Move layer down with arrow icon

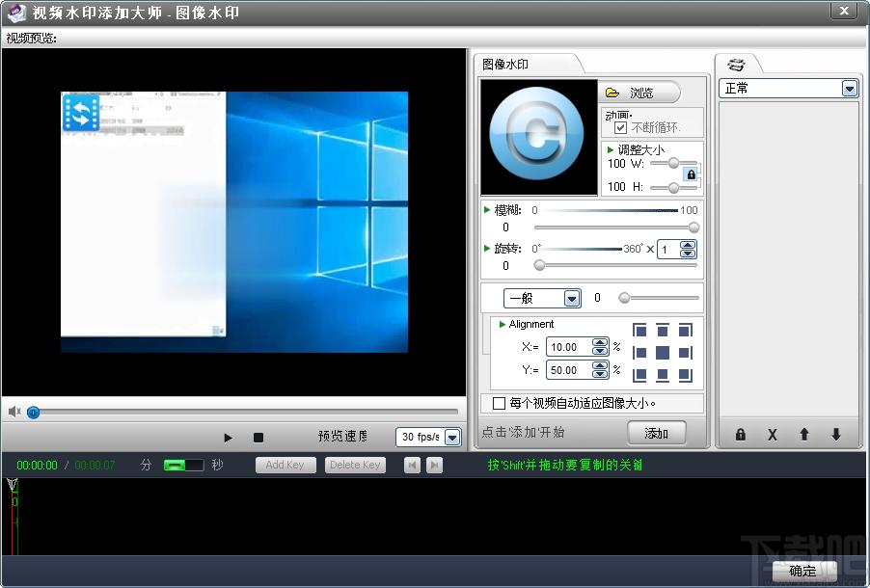click(836, 435)
